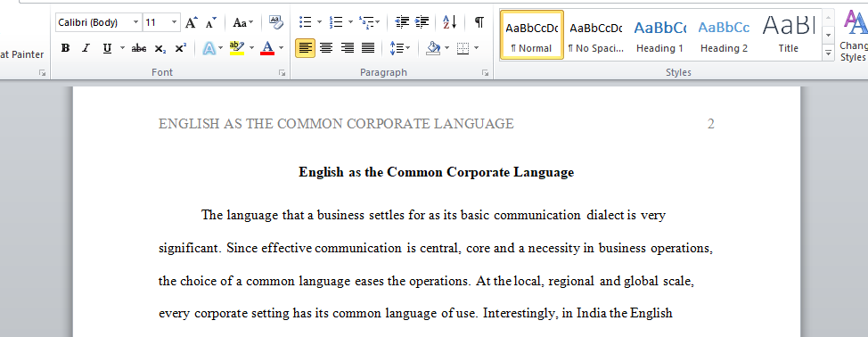Click the Format Painter button
This screenshot has height=337, width=868.
(x=21, y=54)
